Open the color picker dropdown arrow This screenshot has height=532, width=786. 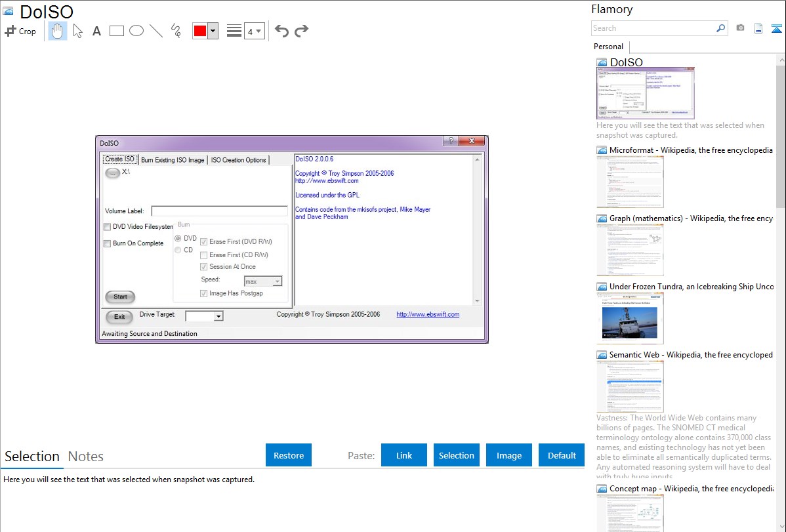213,31
